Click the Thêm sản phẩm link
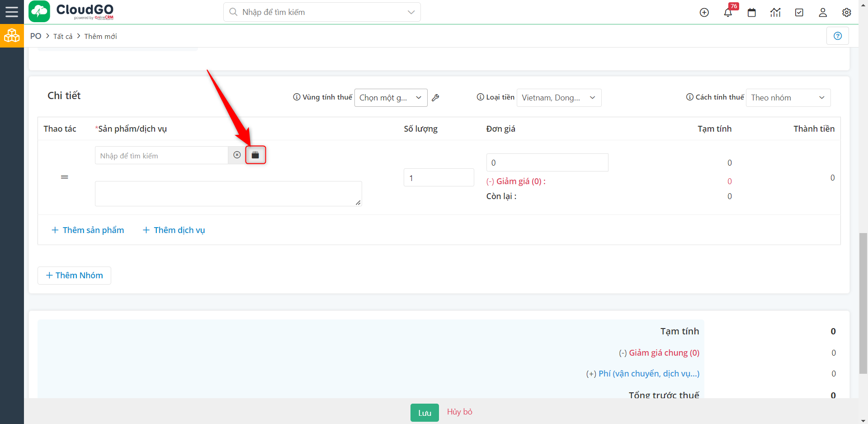Viewport: 868px width, 424px height. 88,230
